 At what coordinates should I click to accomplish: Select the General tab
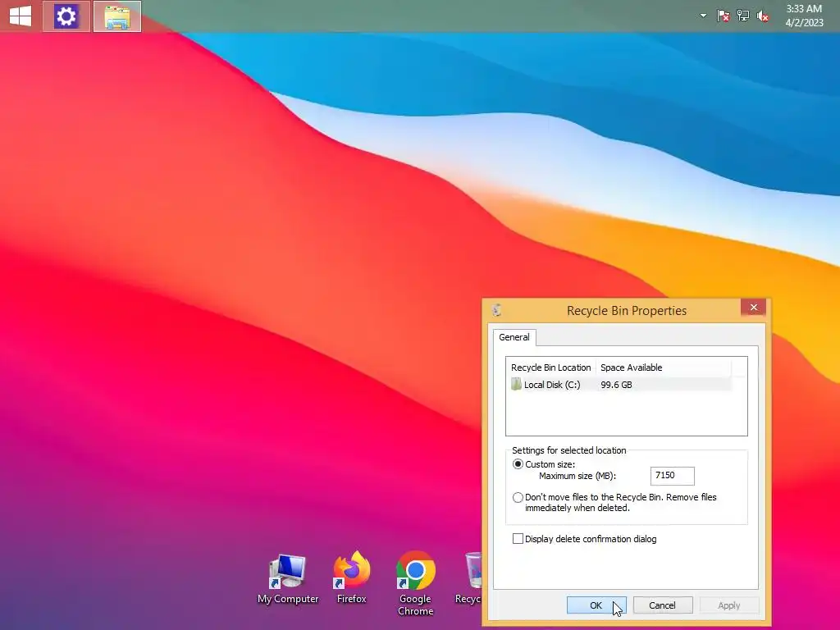514,337
